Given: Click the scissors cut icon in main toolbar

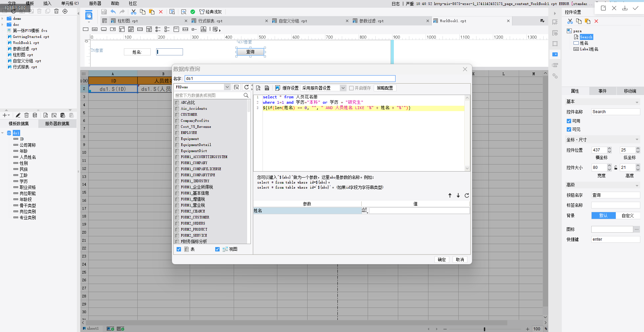Looking at the screenshot, I should [134, 12].
